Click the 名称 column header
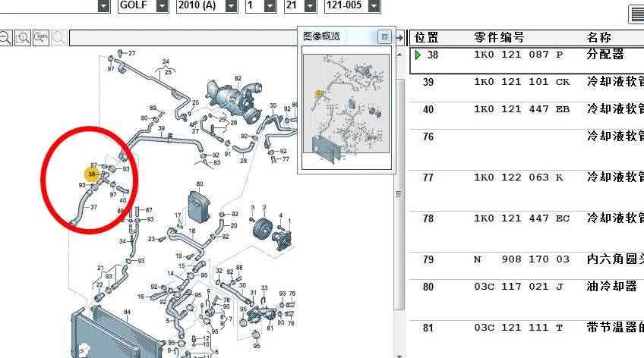The width and height of the screenshot is (644, 358). coord(599,38)
